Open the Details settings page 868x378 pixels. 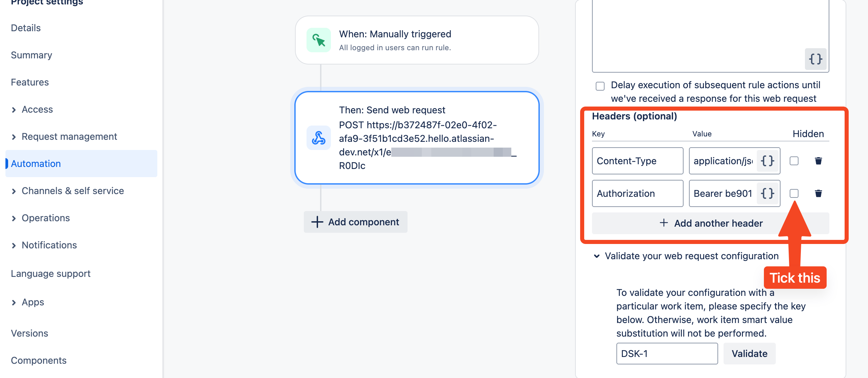point(26,28)
